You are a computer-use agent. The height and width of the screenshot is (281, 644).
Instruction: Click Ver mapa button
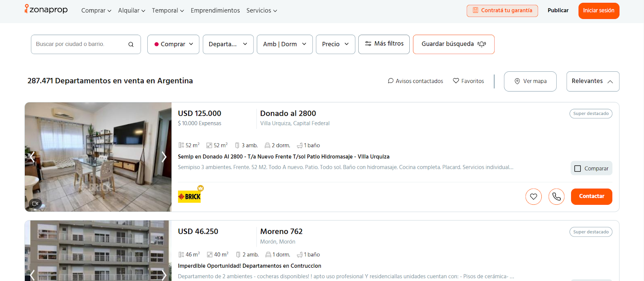(x=530, y=81)
